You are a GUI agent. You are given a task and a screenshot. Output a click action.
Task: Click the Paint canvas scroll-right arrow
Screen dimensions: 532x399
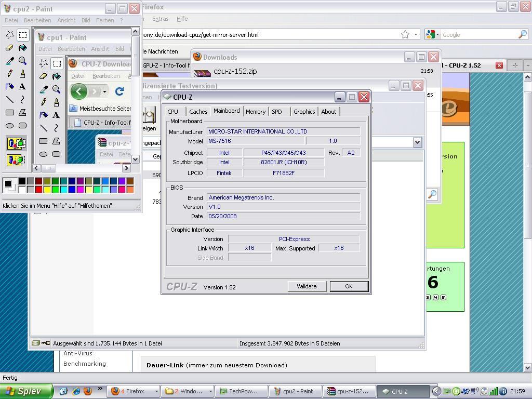tap(126, 168)
